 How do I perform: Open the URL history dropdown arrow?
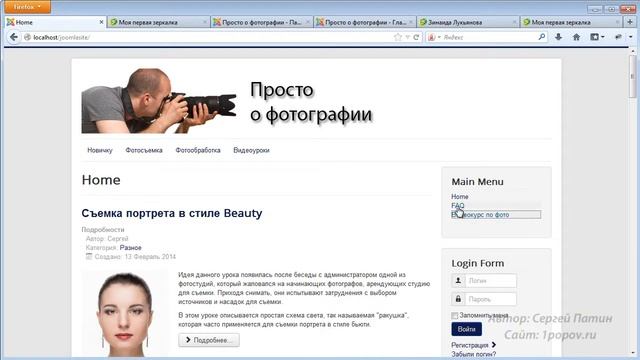pyautogui.click(x=407, y=37)
